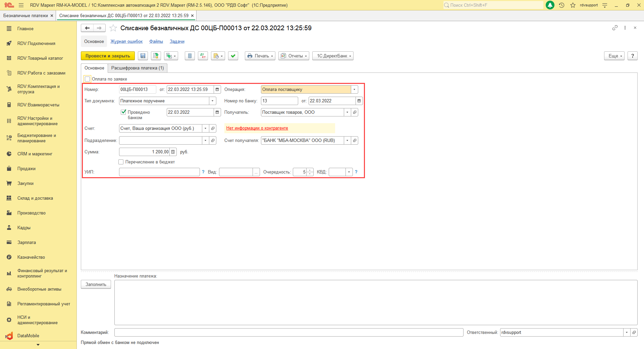
Task: Click the save (floppy disk) icon
Action: [143, 56]
